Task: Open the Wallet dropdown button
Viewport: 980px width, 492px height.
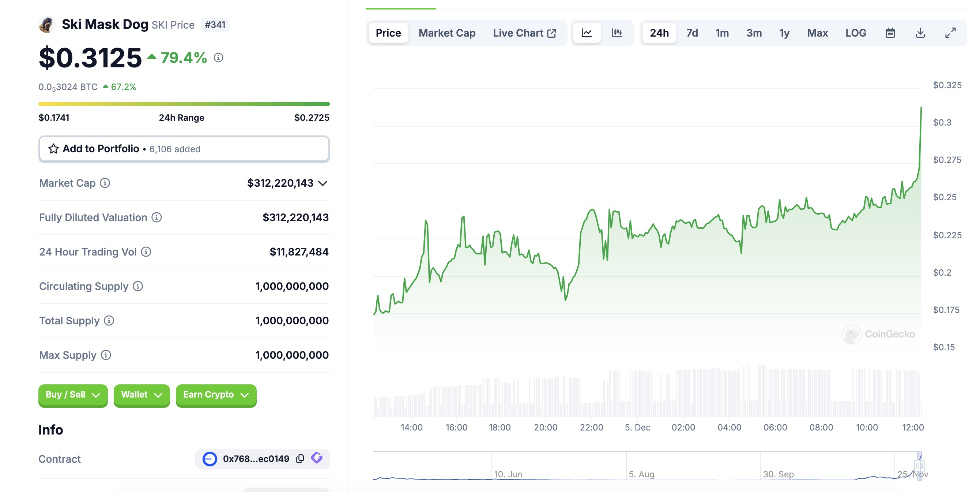Action: click(x=142, y=395)
